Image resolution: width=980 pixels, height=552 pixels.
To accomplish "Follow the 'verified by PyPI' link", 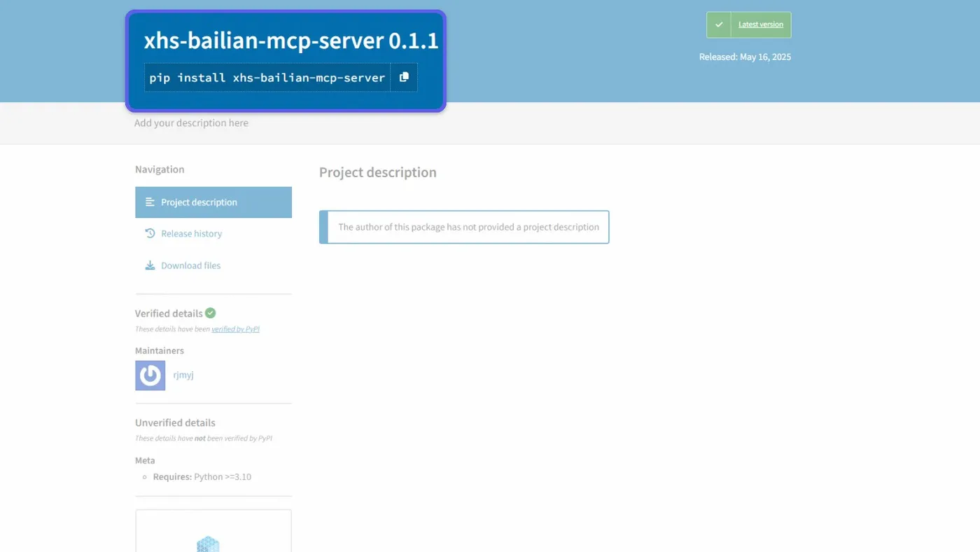I will click(x=235, y=329).
